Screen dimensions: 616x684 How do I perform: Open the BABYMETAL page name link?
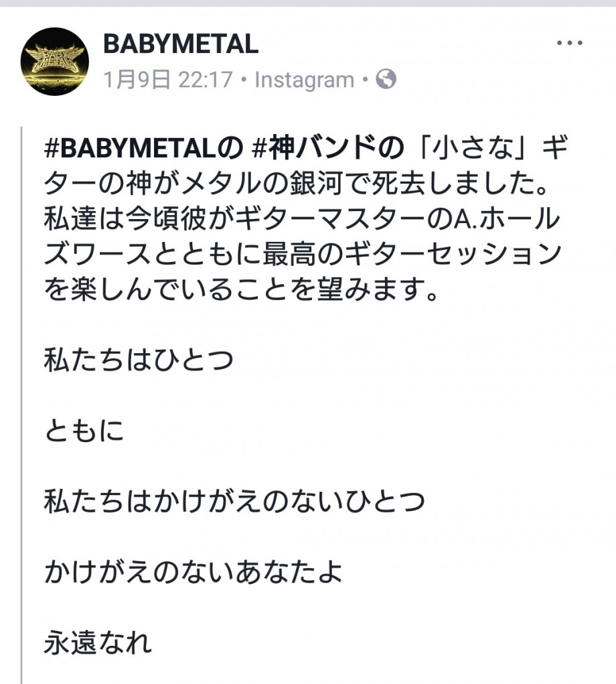pos(181,44)
